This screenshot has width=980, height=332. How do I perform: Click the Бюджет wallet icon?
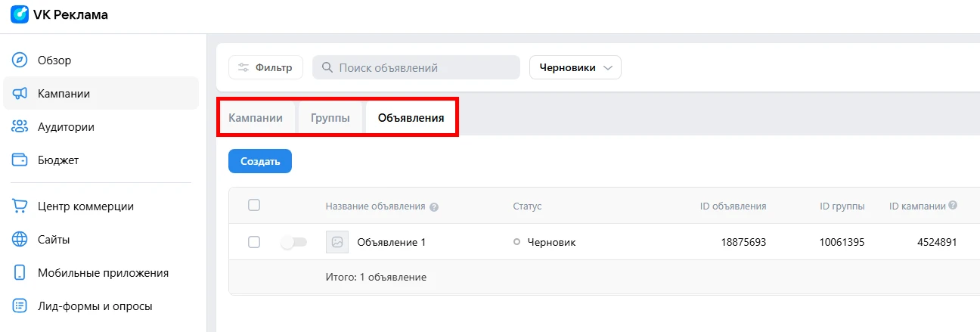(20, 160)
